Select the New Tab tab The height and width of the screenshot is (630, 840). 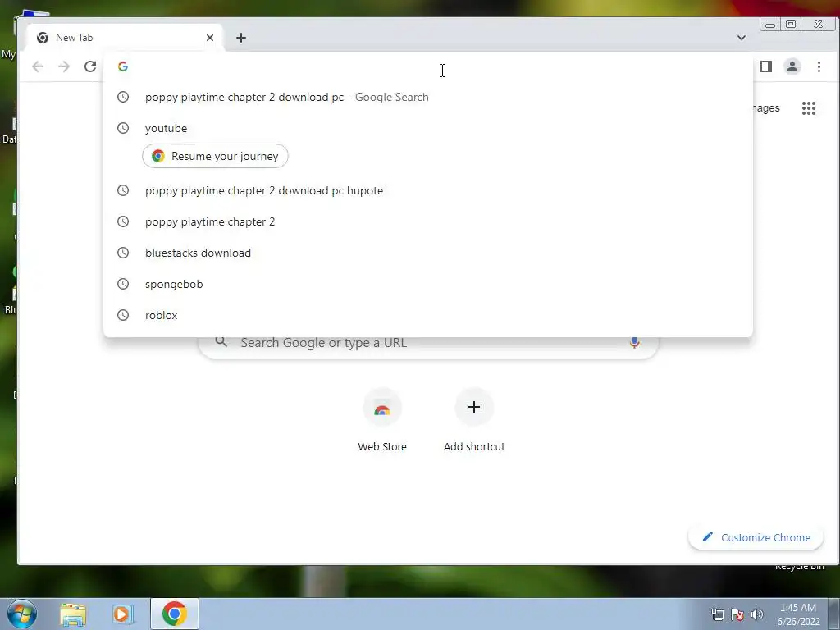(126, 38)
